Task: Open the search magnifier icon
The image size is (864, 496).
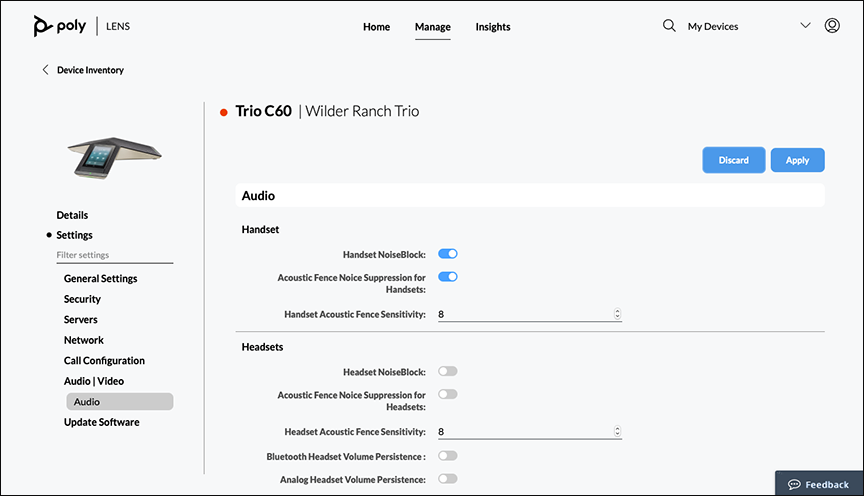Action: (669, 25)
